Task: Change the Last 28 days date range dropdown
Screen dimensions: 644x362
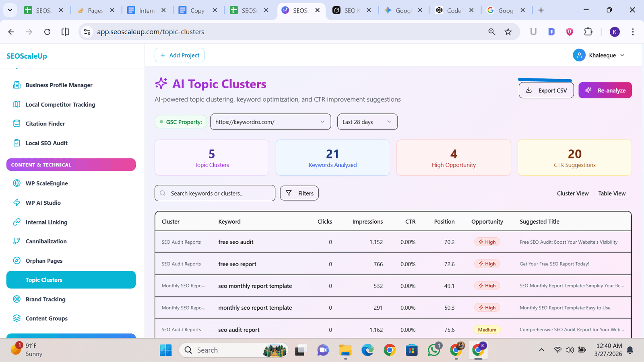Action: click(367, 121)
